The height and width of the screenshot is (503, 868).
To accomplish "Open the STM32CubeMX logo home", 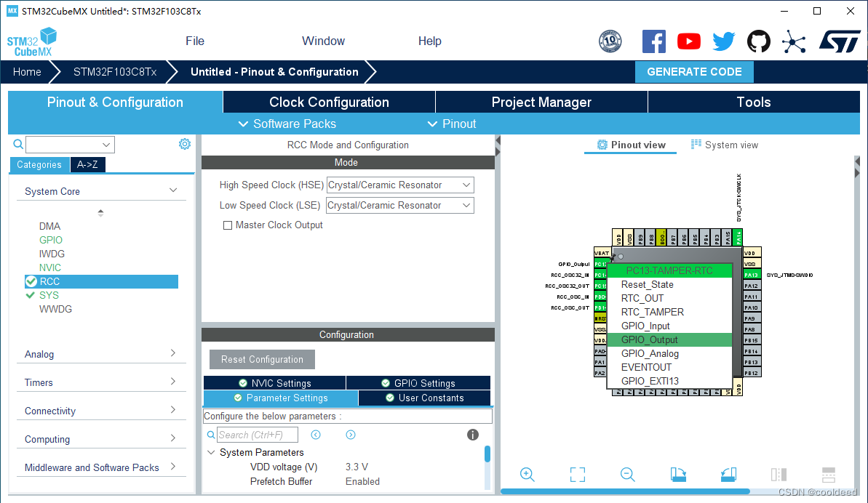I will click(x=31, y=42).
